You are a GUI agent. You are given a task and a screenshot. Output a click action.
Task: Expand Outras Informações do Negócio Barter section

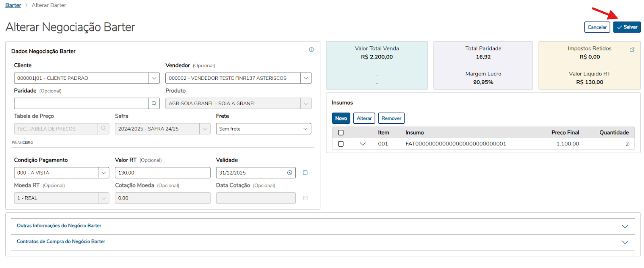[625, 226]
